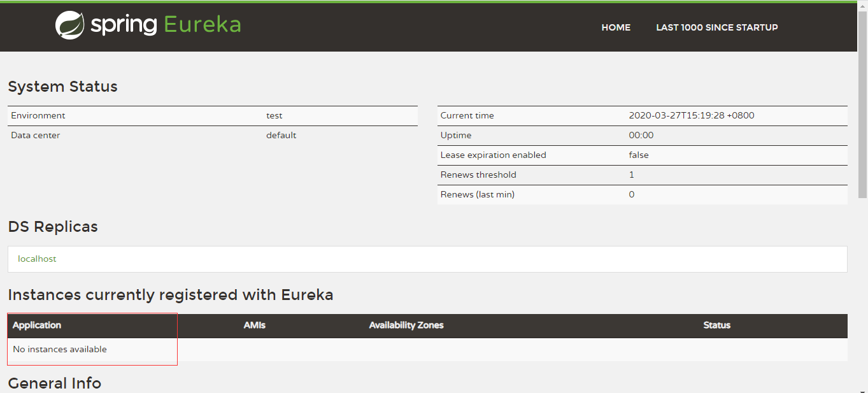Click the System Status heading
This screenshot has height=393, width=868.
pos(62,87)
